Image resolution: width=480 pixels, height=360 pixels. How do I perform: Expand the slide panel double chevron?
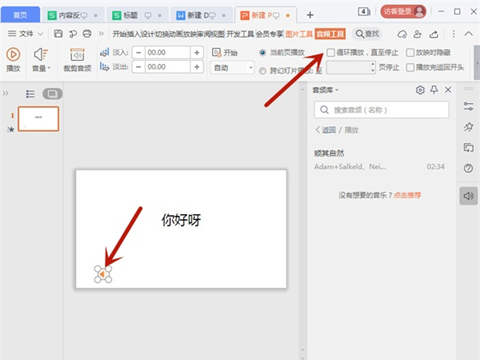coord(5,94)
